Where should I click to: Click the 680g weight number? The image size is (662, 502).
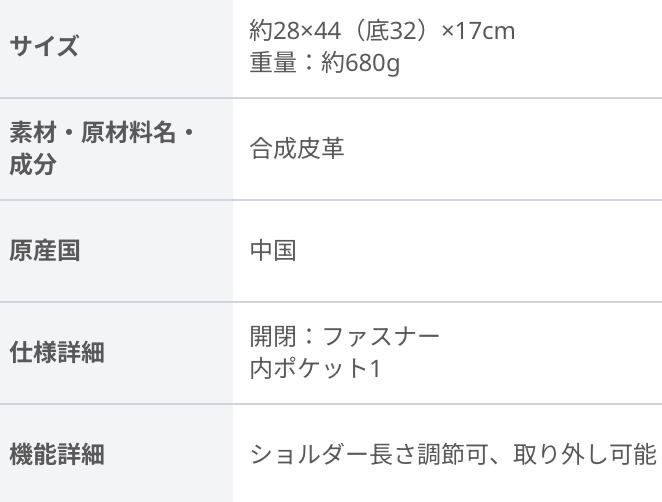(372, 63)
